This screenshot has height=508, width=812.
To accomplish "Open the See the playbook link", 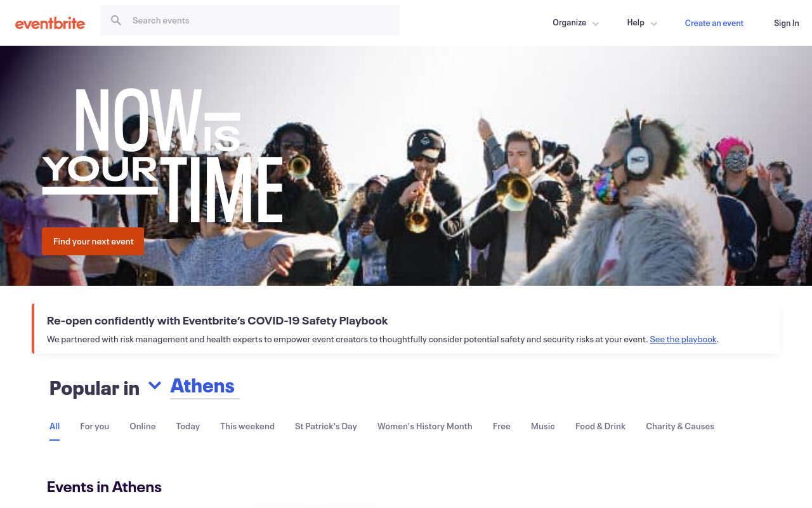I will coord(683,339).
